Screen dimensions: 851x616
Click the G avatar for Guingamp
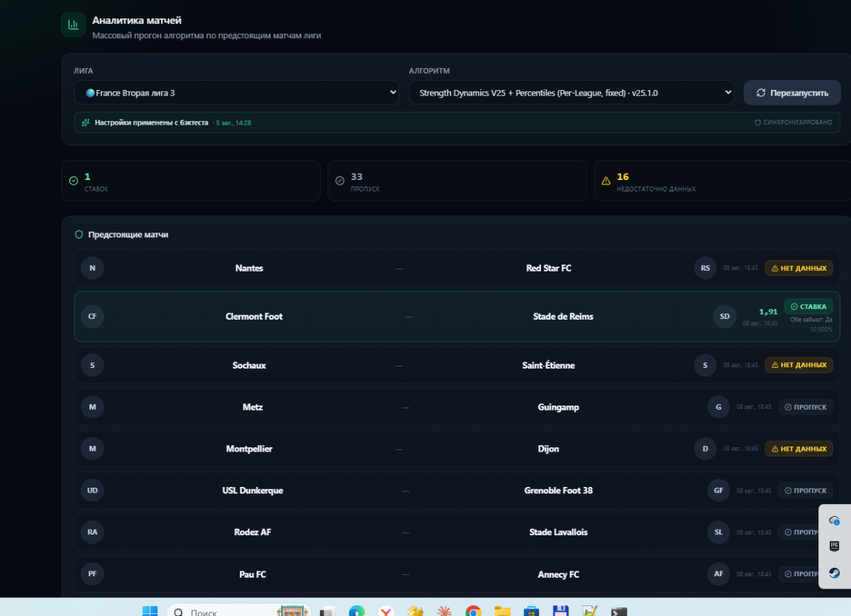coord(718,407)
